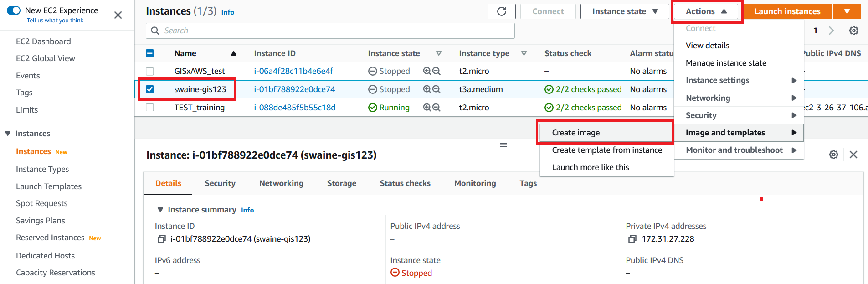This screenshot has width=868, height=284.
Task: Close the New EC2 Experience banner
Action: coord(118,15)
